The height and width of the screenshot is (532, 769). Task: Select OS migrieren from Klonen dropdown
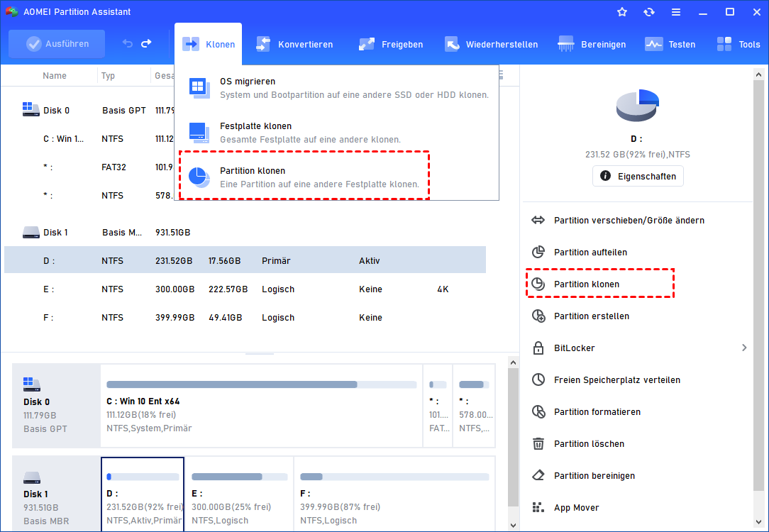coord(337,88)
